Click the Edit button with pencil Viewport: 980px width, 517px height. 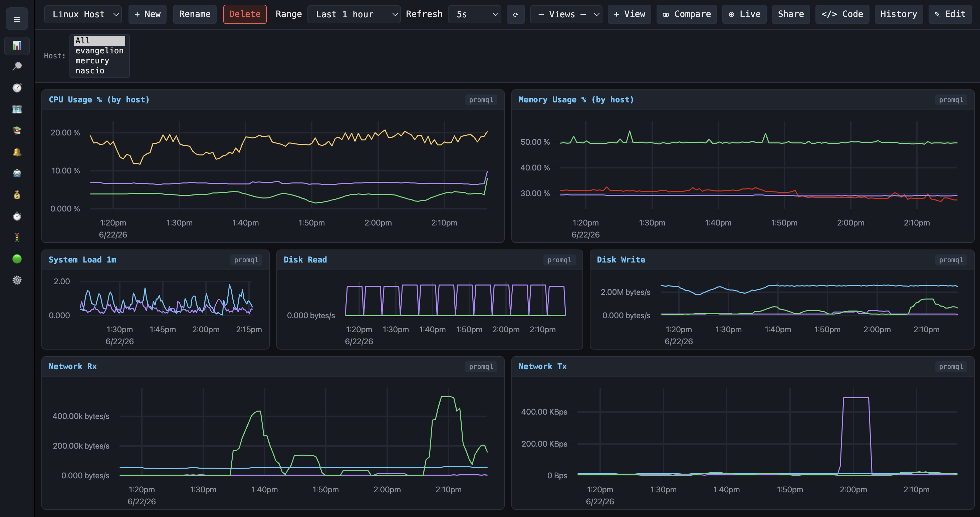pyautogui.click(x=950, y=14)
